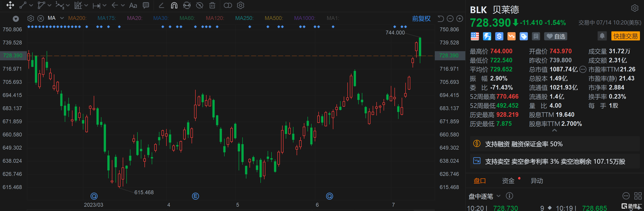The height and width of the screenshot is (211, 644).
Task: Delete drawings with the trash icon
Action: 212,5
